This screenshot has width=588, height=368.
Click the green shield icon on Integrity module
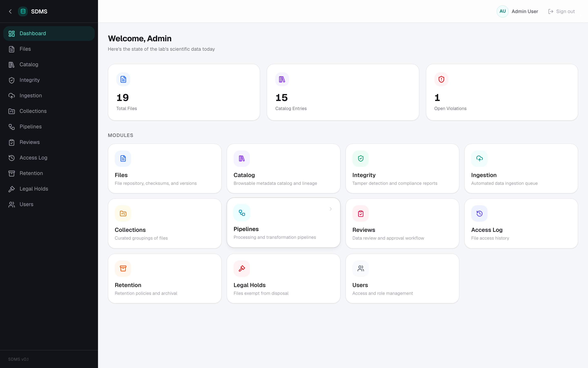(361, 159)
